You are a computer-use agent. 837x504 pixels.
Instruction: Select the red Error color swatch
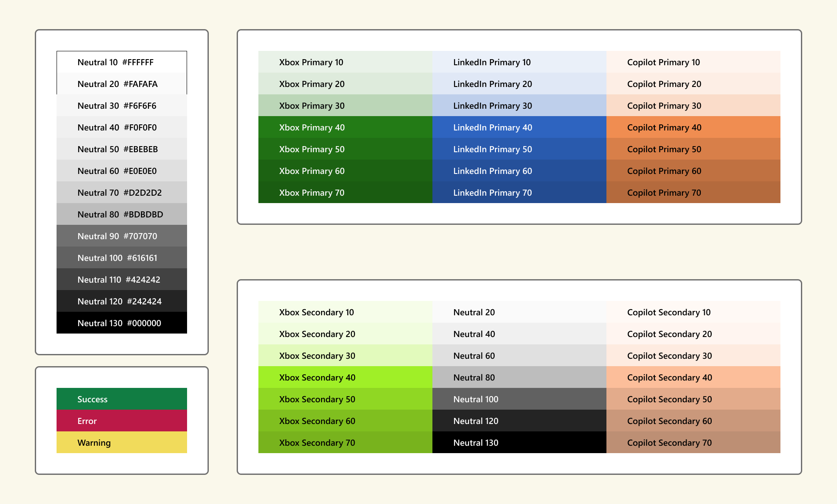click(122, 421)
